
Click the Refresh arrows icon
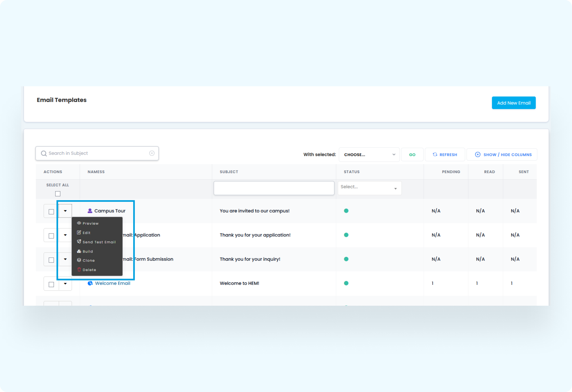point(435,155)
